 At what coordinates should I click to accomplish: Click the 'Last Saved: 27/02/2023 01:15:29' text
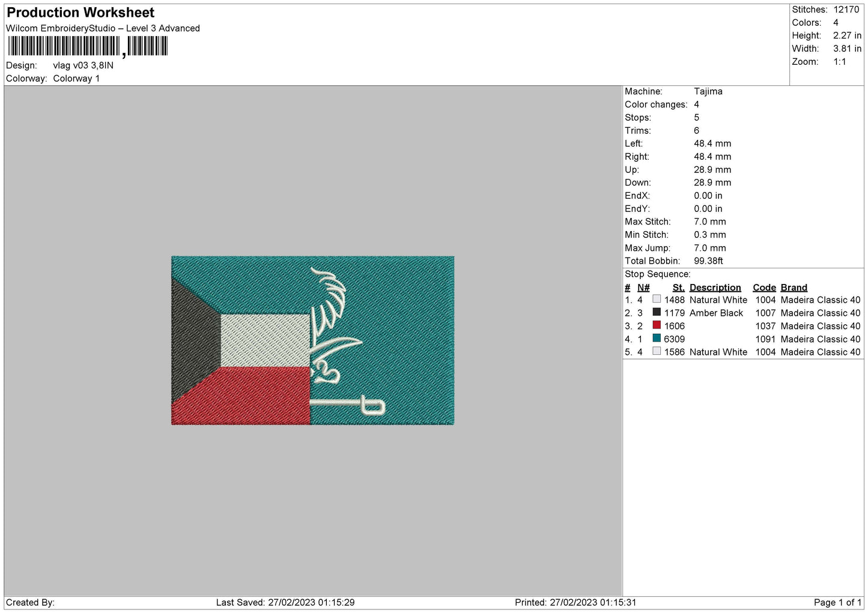click(285, 602)
